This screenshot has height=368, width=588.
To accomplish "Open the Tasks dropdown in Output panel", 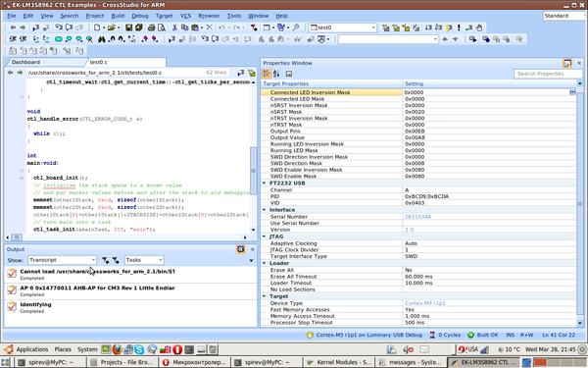I will pyautogui.click(x=144, y=260).
